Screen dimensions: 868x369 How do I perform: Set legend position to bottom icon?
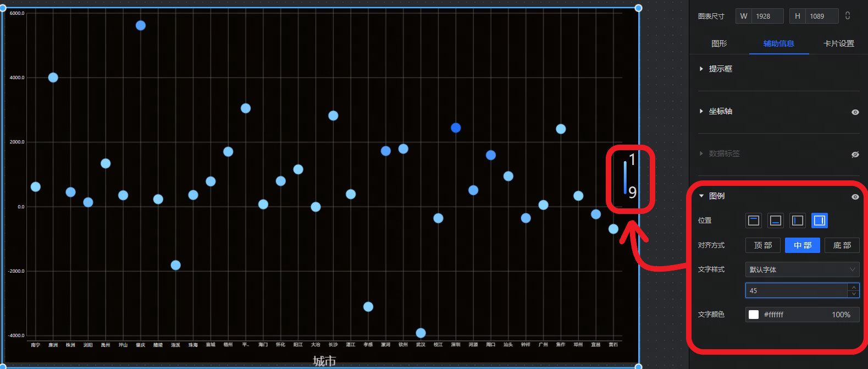click(776, 221)
